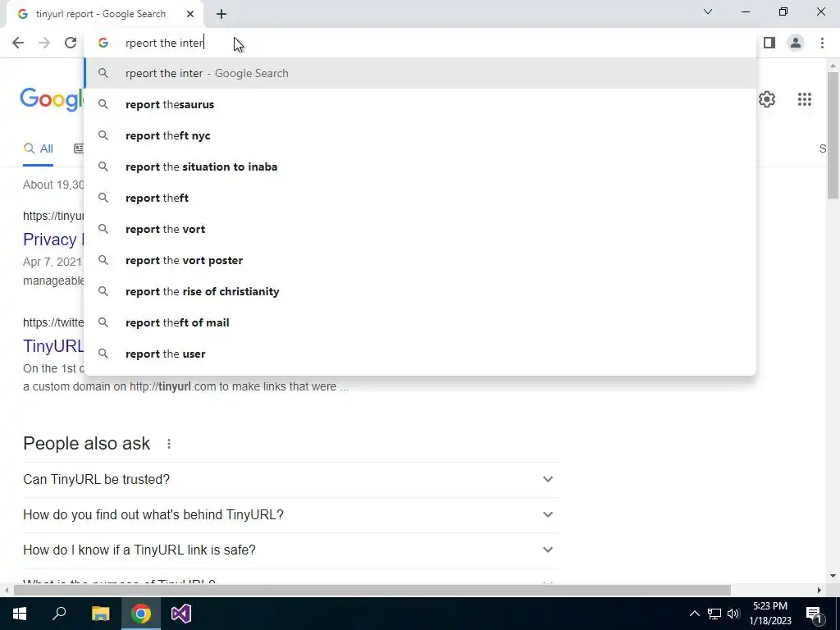Open Google search settings gear

click(767, 99)
